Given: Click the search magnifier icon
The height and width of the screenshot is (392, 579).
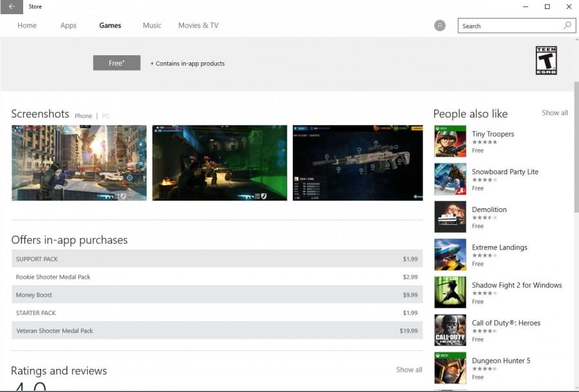Looking at the screenshot, I should (x=565, y=25).
